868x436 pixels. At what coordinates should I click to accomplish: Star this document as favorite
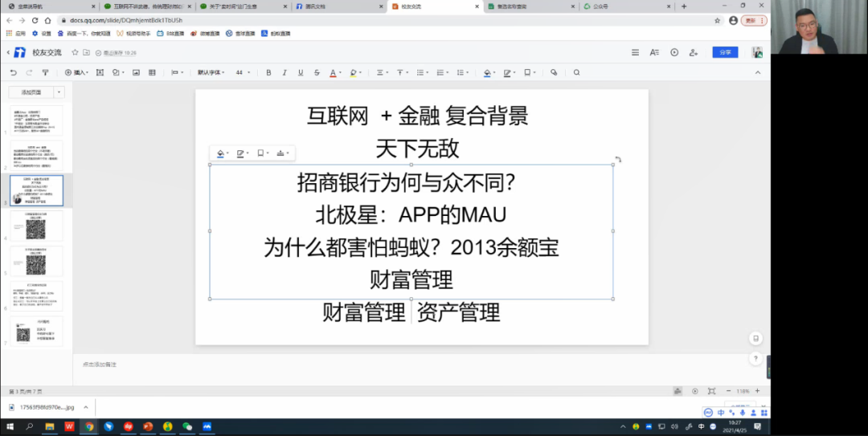(x=75, y=52)
